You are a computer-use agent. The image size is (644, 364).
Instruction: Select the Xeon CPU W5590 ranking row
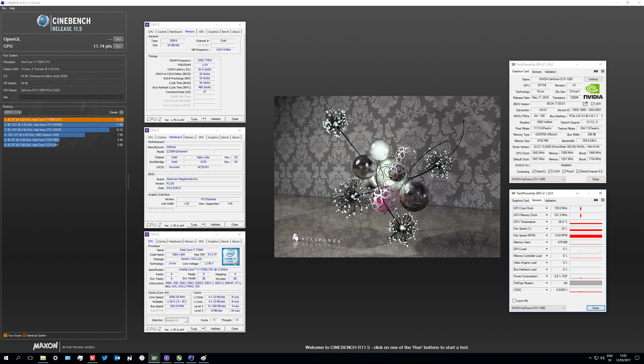click(64, 125)
